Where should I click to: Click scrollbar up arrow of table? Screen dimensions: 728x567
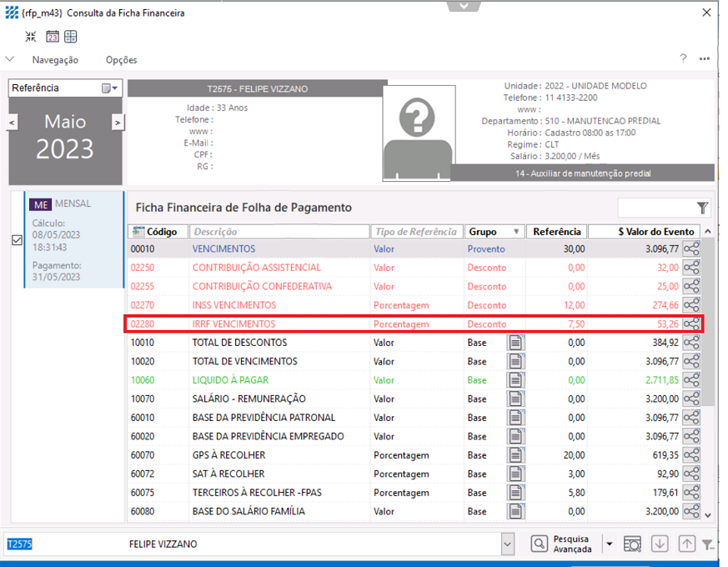[x=708, y=231]
